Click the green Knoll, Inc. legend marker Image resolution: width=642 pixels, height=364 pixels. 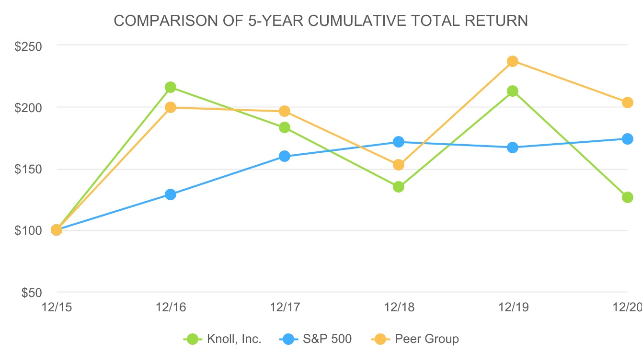[194, 339]
